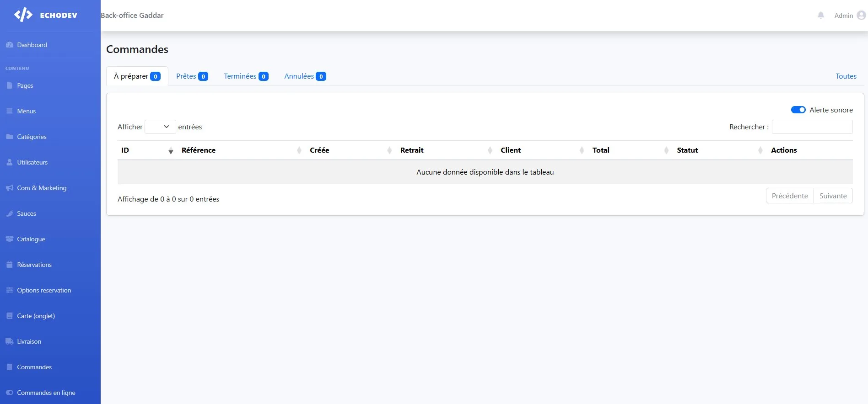Toggle the Alerte sonore switch
The width and height of the screenshot is (868, 404).
coord(798,110)
